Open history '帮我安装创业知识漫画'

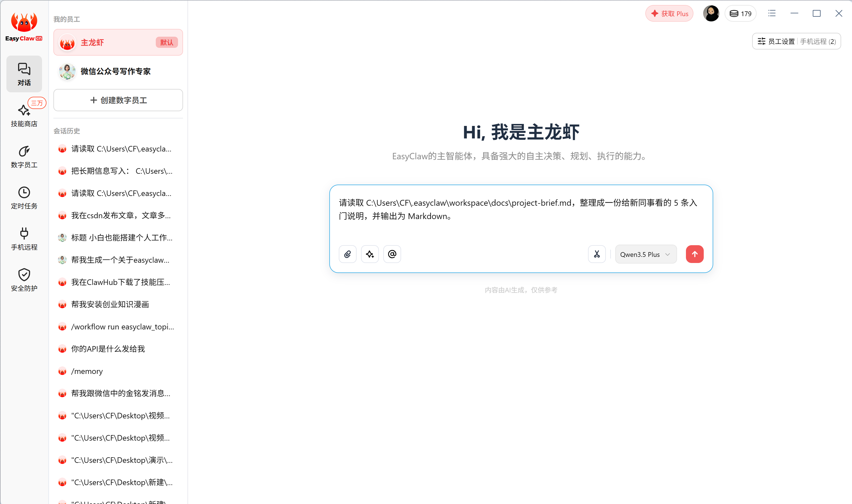118,304
